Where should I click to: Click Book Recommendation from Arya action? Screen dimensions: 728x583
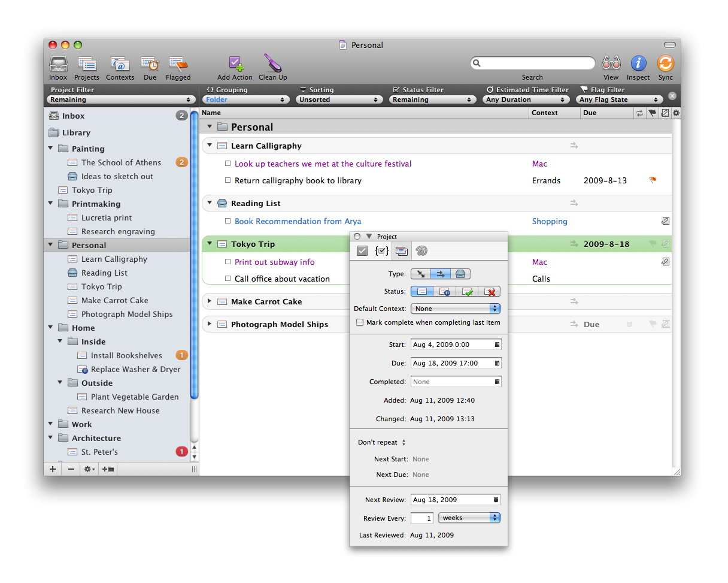pos(298,221)
